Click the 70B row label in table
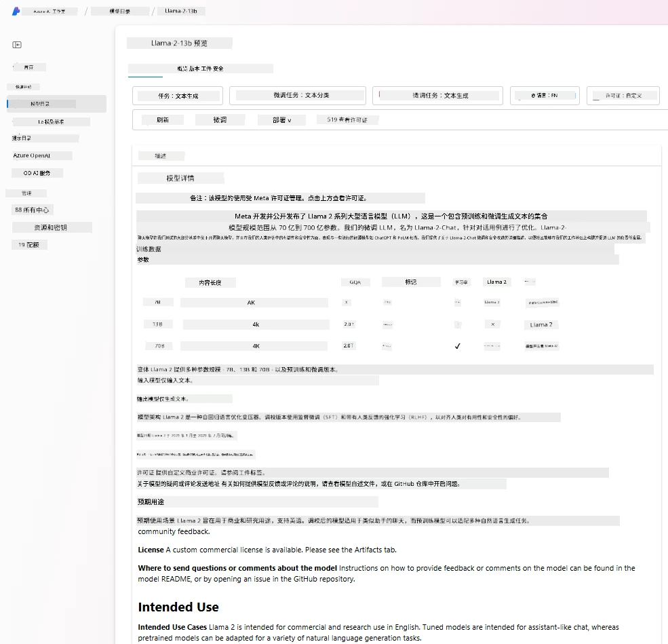668x644 pixels. pos(159,346)
